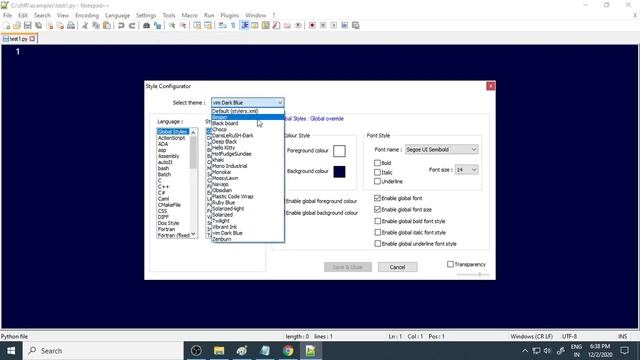Screen dimensions: 640x360
Task: Click the Show all characters toolbar icon
Action: click(233, 25)
